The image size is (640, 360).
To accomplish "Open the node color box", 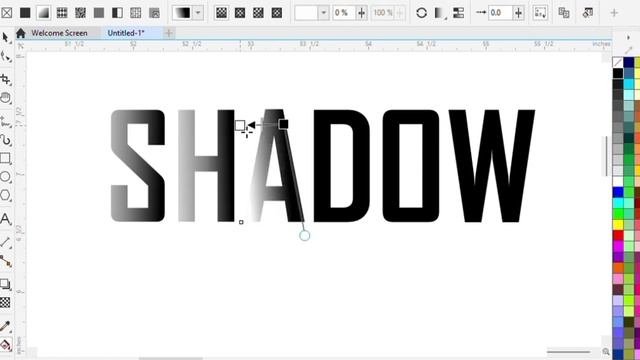I will coord(307,13).
